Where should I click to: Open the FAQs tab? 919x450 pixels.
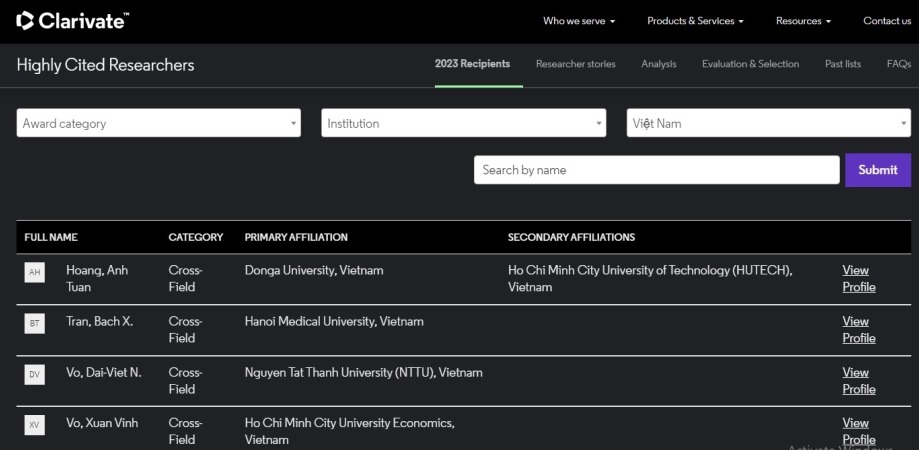898,64
